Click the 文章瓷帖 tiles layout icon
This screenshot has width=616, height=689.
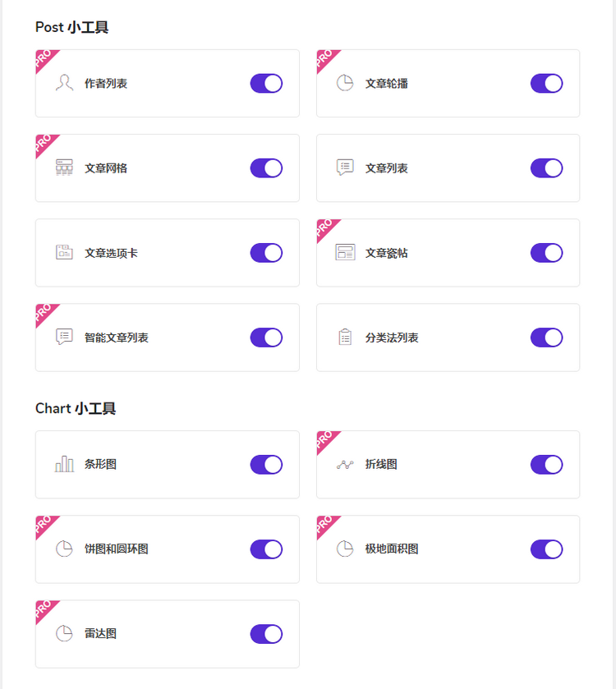click(345, 252)
